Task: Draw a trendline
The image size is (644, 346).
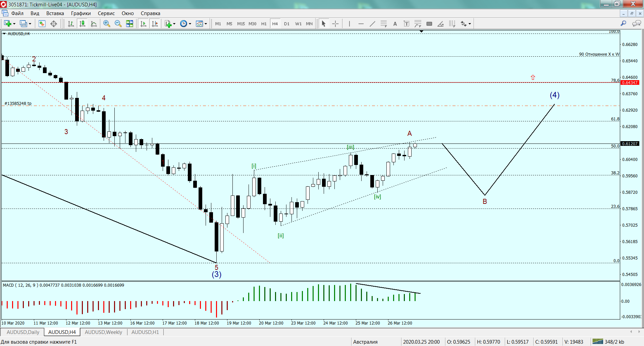Action: click(372, 23)
